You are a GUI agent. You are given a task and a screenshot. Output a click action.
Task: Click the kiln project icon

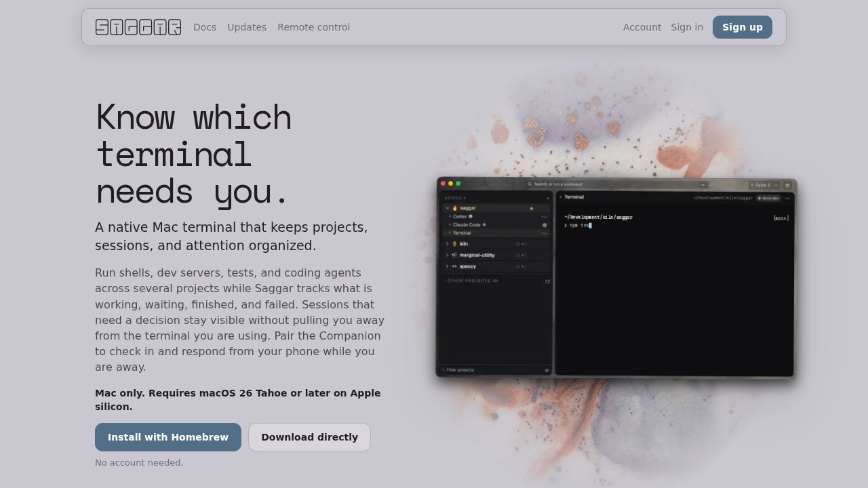point(454,244)
